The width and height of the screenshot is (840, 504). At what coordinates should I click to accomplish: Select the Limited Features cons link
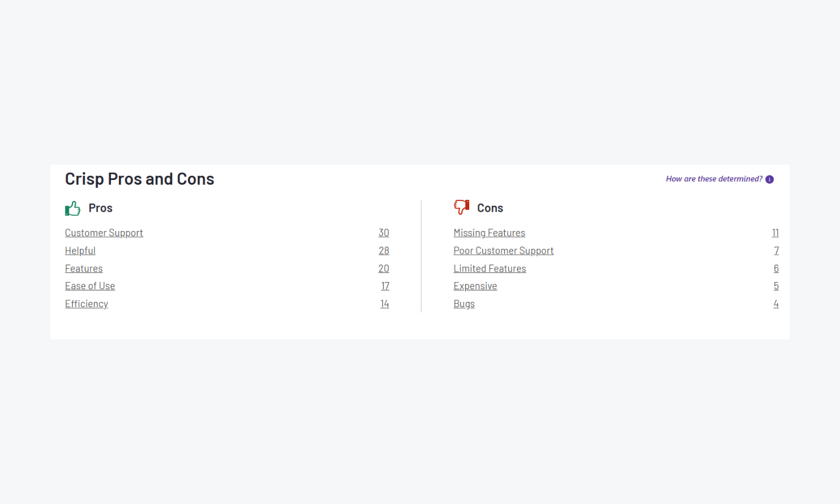(x=490, y=268)
